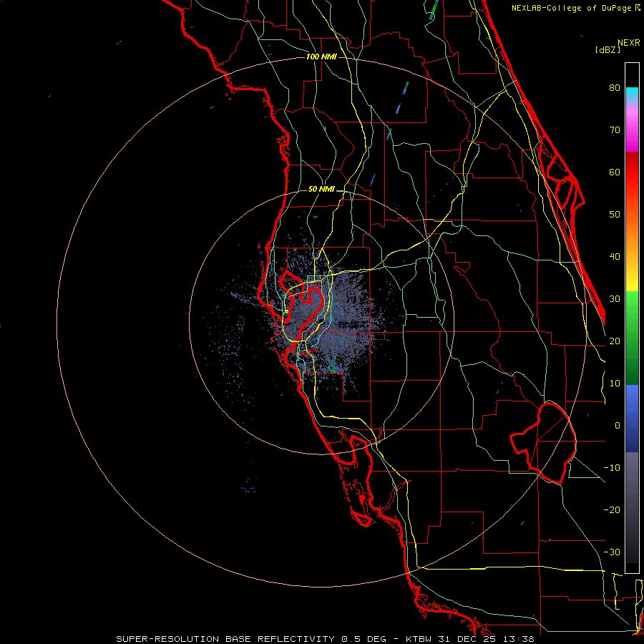Click the 40 value on the dBZ scale
This screenshot has width=644, height=644.
click(615, 257)
